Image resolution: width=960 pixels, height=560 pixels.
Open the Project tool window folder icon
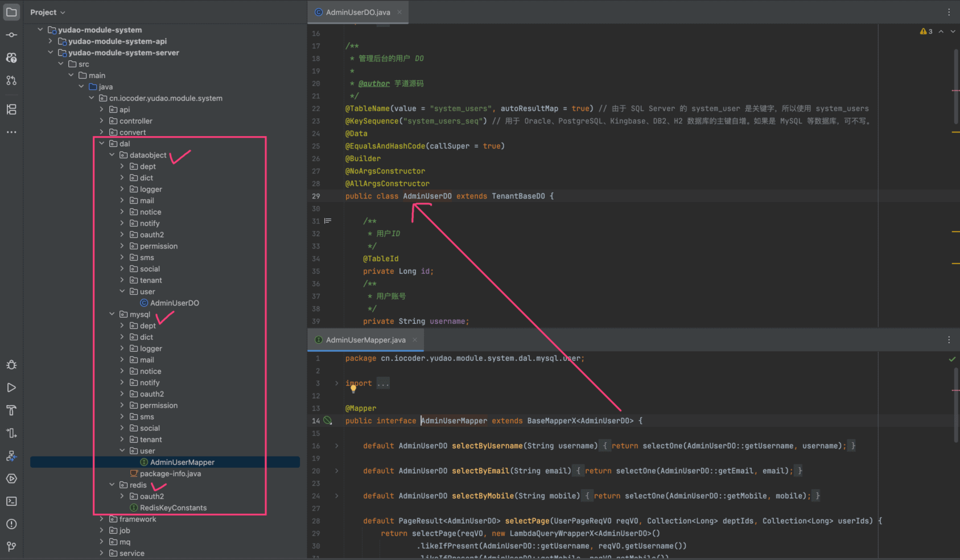coord(11,12)
